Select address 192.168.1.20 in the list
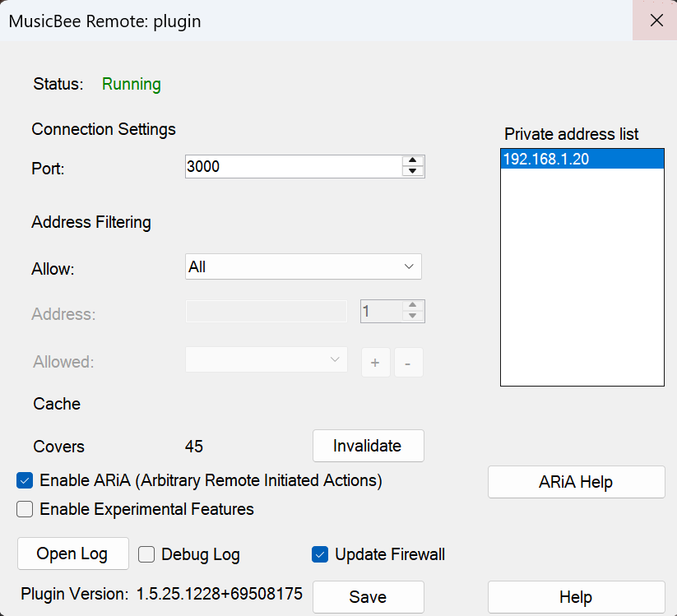 click(x=581, y=158)
